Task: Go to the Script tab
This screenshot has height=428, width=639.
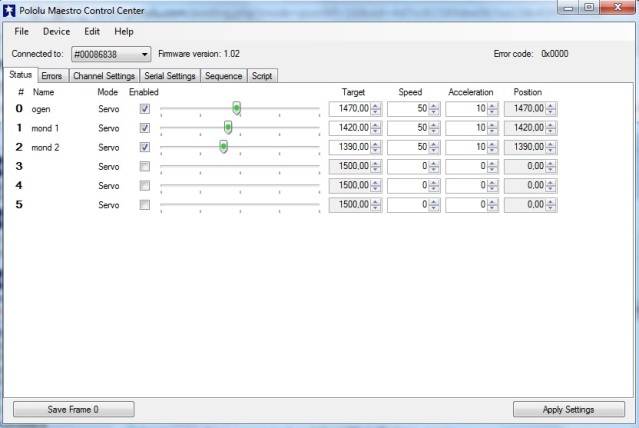Action: (262, 75)
